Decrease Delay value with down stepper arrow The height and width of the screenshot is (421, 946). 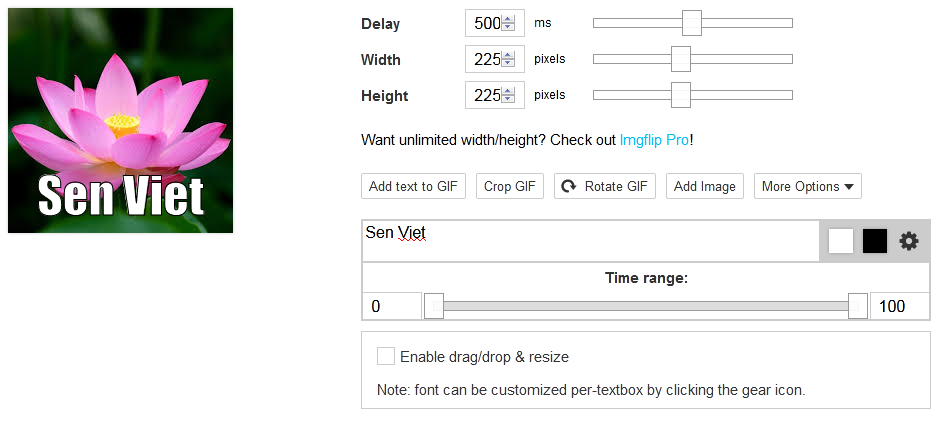(x=508, y=27)
